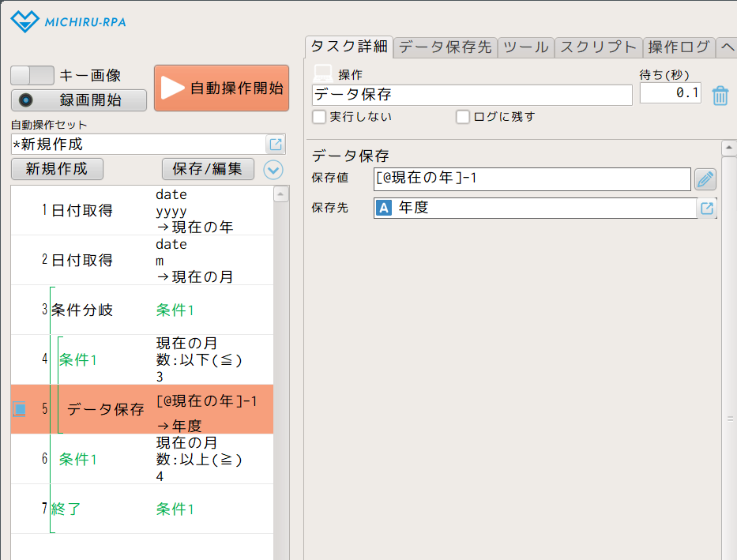Enable the 実行しない checkbox
The image size is (737, 560).
(x=319, y=117)
